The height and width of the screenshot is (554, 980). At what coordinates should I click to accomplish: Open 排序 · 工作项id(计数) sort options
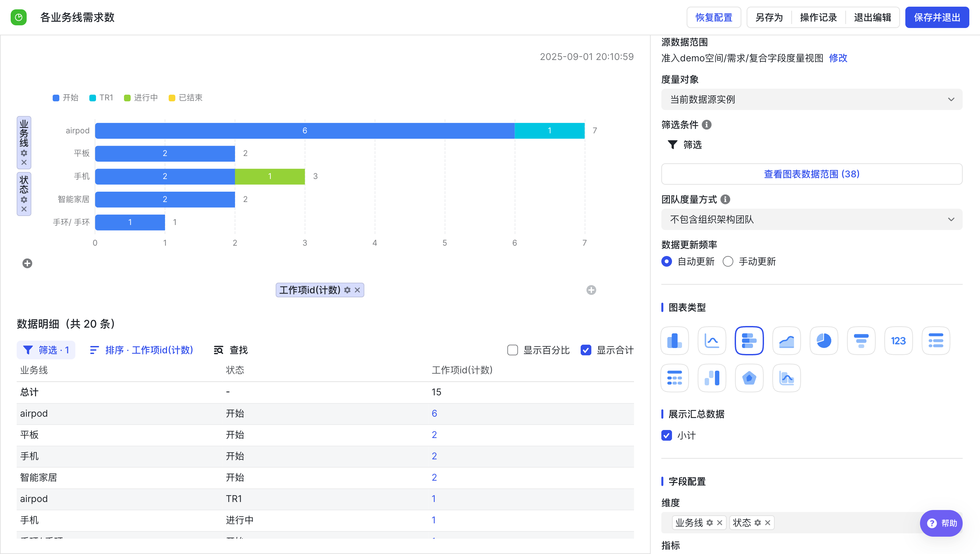(142, 350)
